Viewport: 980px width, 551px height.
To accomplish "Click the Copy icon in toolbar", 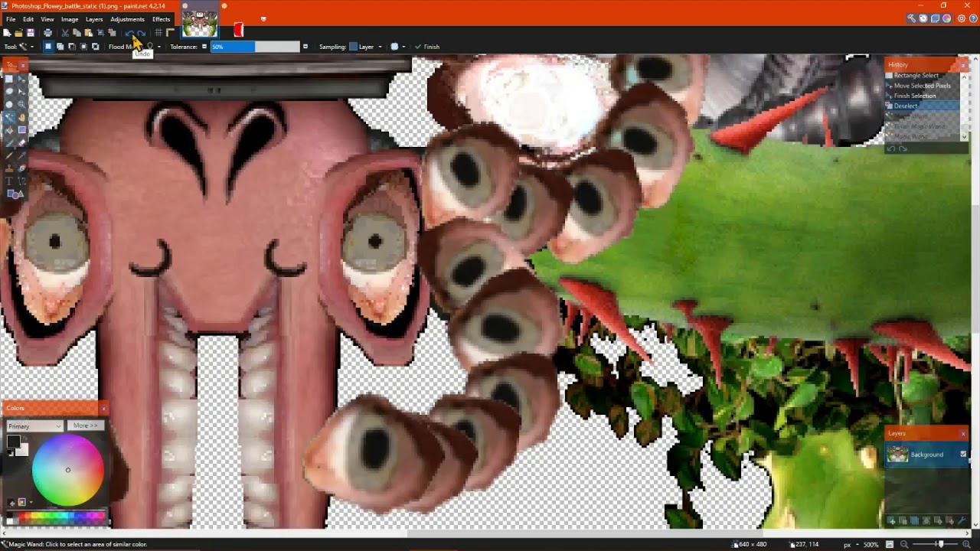I will (77, 33).
